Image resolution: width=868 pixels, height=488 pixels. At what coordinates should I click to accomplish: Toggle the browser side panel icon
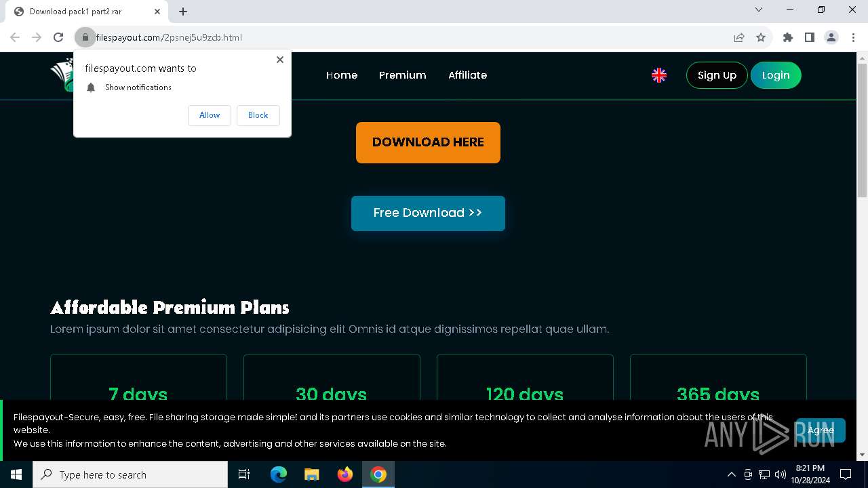[x=810, y=37]
